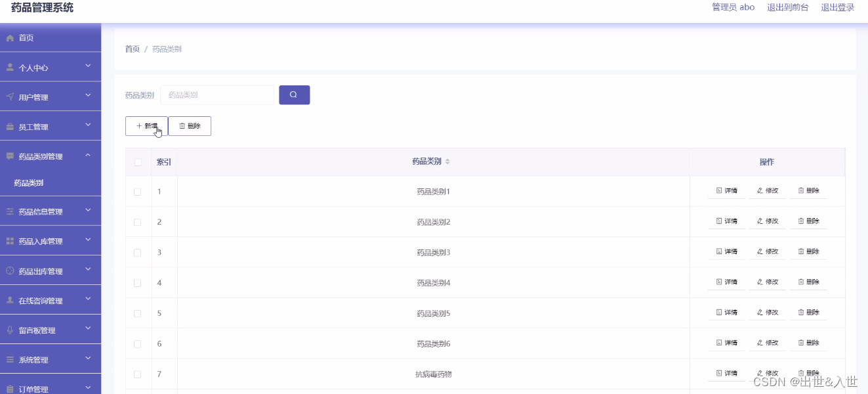Click the circle icon beside 药品出库管理
868x394 pixels.
pos(10,271)
